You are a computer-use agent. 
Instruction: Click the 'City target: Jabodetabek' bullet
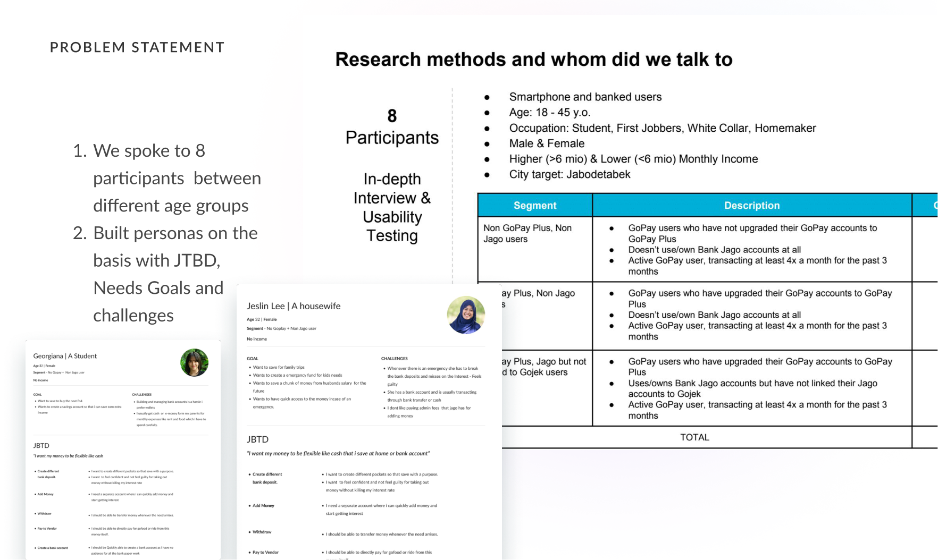[x=569, y=174]
